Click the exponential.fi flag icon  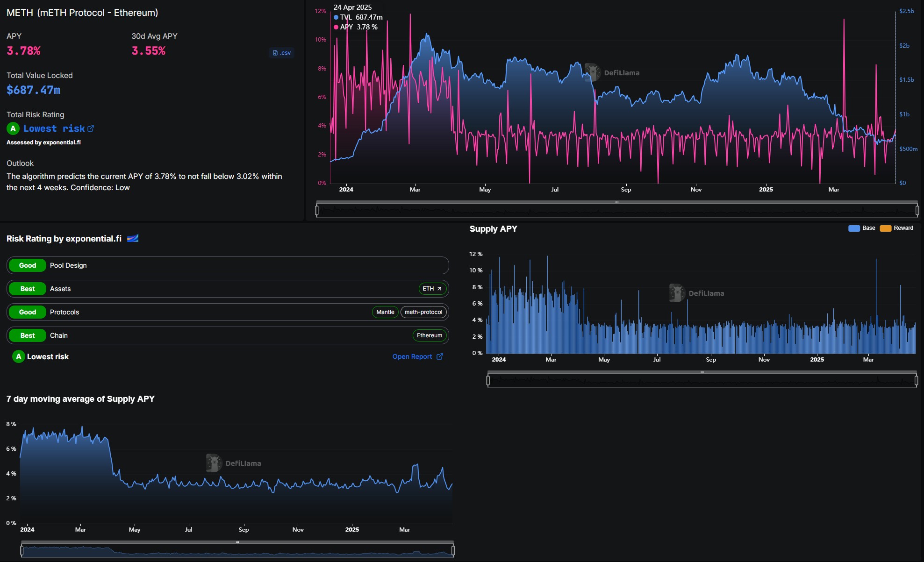[133, 239]
